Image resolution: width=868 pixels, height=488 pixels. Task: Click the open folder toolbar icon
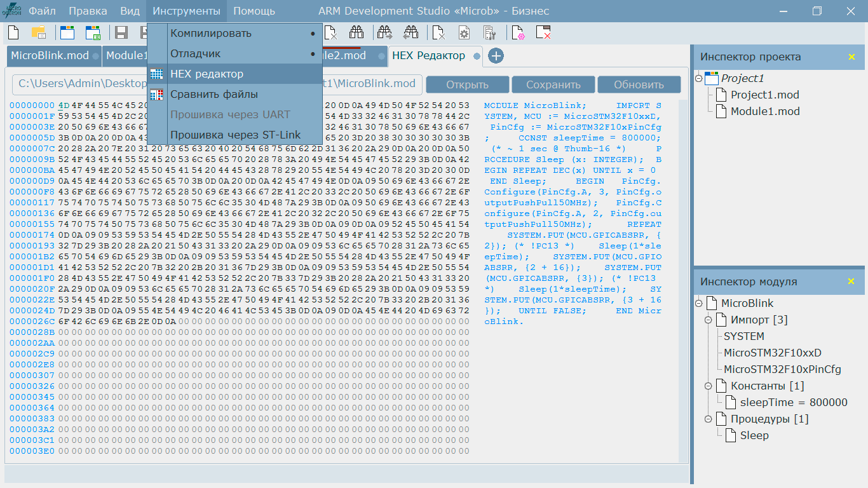pyautogui.click(x=39, y=33)
